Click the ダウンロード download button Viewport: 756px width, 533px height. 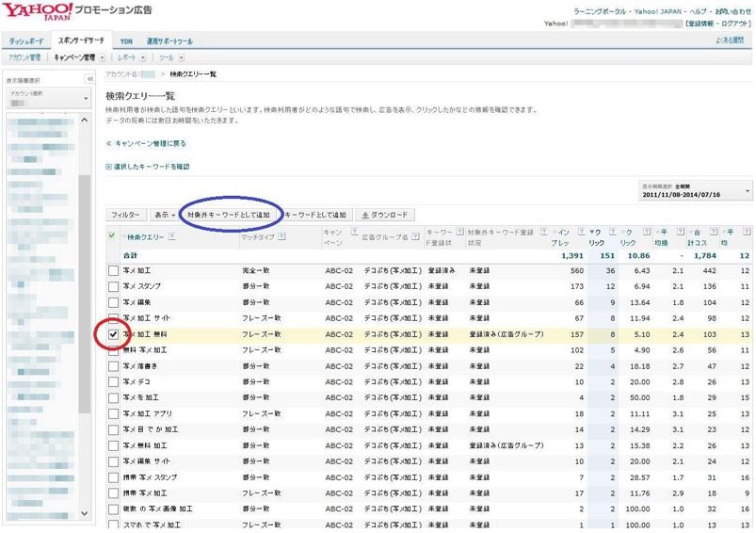tap(385, 215)
